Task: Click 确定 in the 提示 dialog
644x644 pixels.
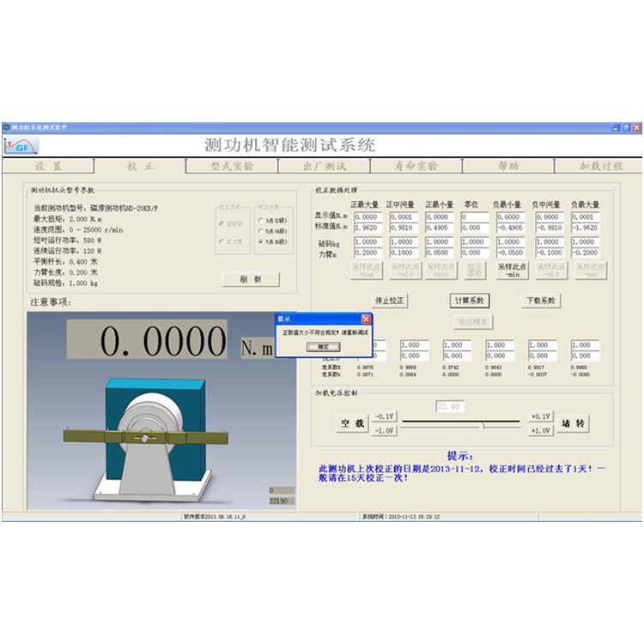Action: coord(323,347)
